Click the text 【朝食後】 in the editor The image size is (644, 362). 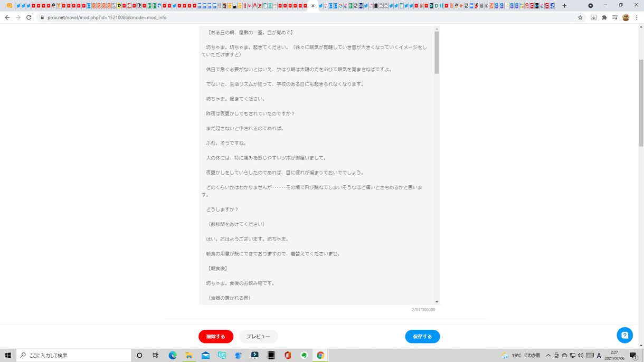pyautogui.click(x=217, y=269)
